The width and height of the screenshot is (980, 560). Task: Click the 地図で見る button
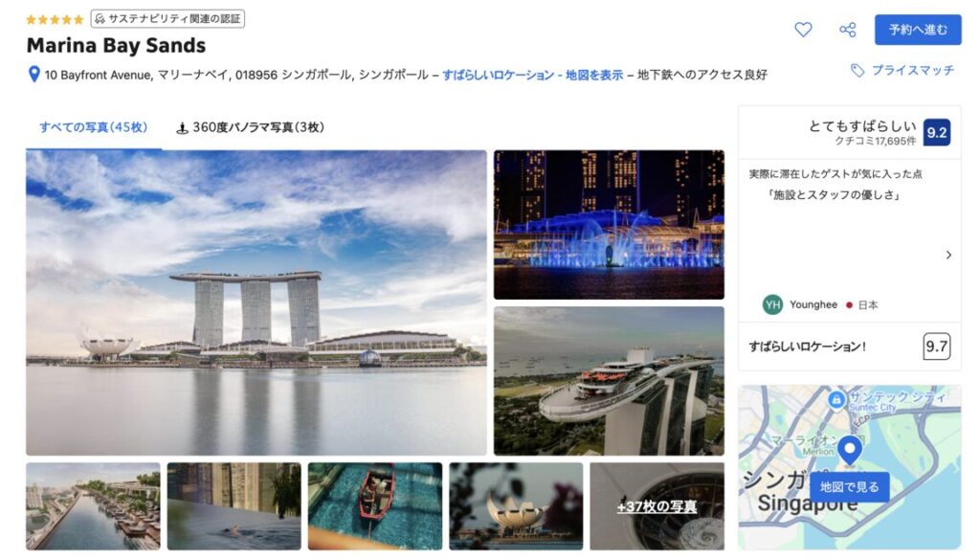pos(850,487)
